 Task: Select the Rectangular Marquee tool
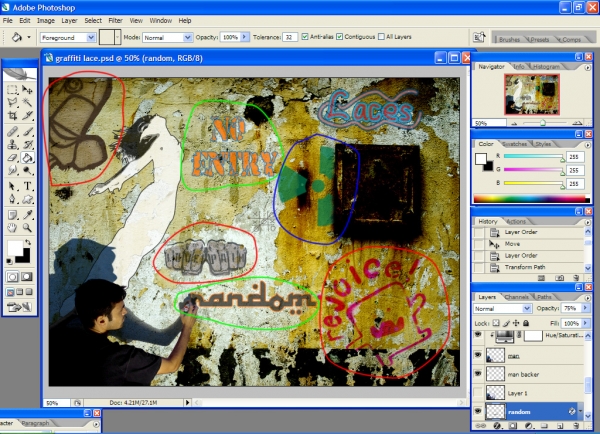[x=12, y=90]
